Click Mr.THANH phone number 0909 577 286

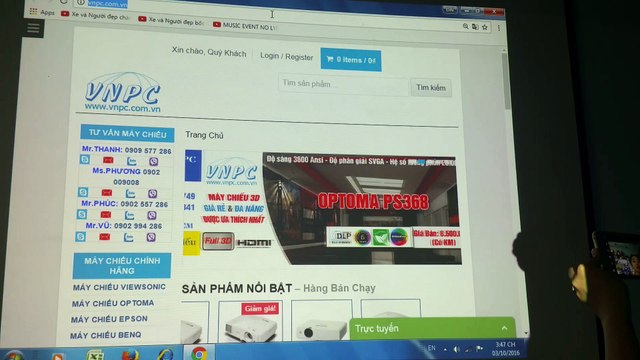(x=148, y=151)
